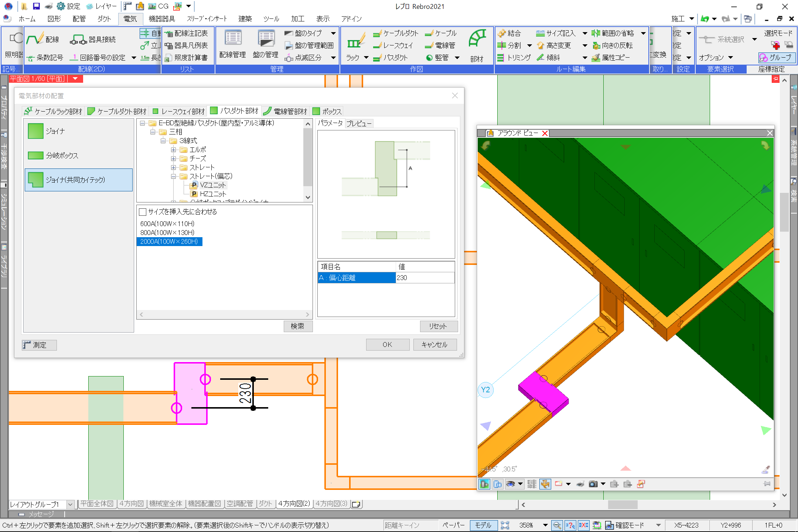Screen dimensions: 798x532
Task: Collapse the ストレート(偏芯) folder
Action: [173, 177]
